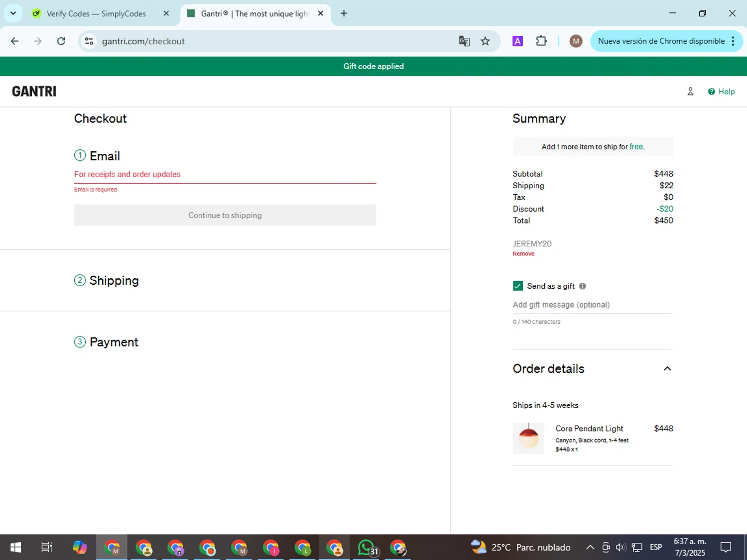Click the Total $450 value

click(x=664, y=221)
